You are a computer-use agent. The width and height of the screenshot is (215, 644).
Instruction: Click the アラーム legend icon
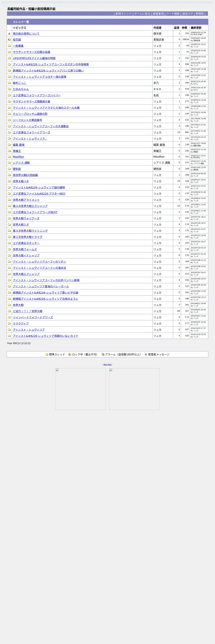[103, 354]
